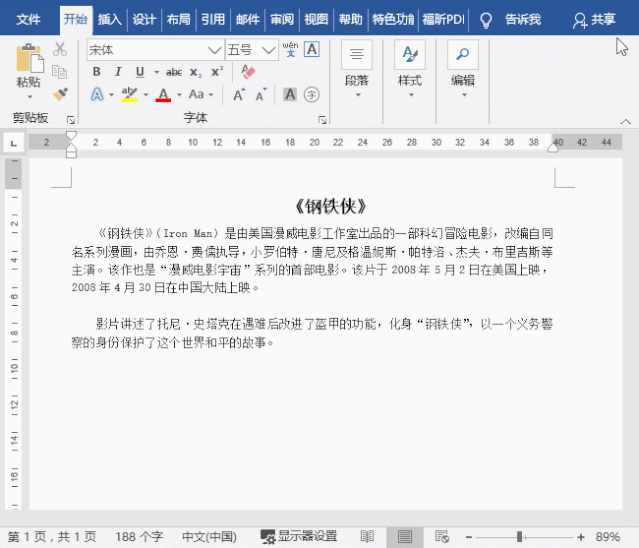
Task: Apply character border icon
Action: pos(312,49)
